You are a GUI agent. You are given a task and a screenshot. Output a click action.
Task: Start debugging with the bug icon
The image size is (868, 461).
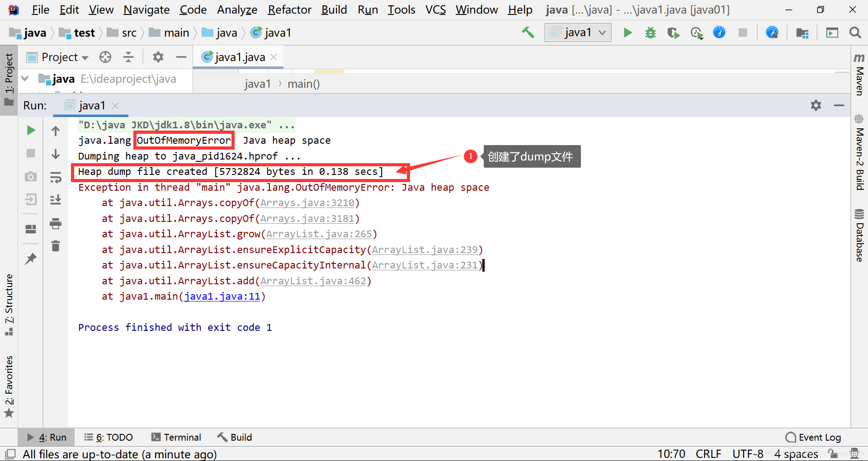point(651,33)
